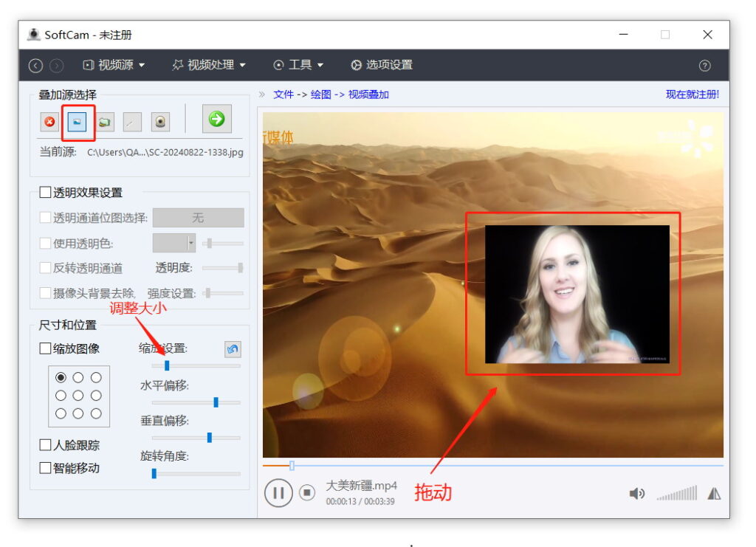Click the camera overlay source icon
Viewport: 756px width, 547px height.
pyautogui.click(x=159, y=122)
